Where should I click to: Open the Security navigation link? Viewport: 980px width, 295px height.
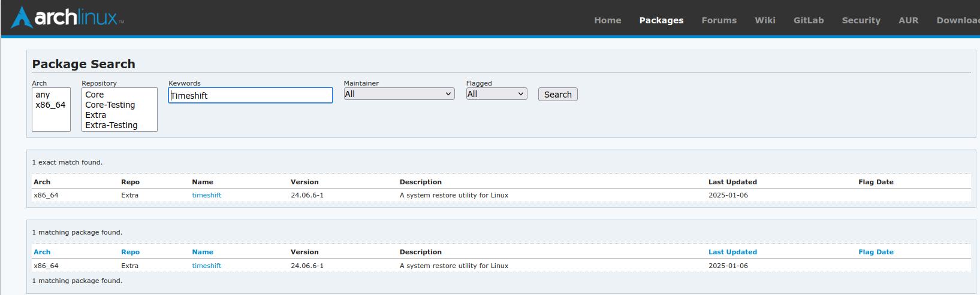(x=861, y=20)
